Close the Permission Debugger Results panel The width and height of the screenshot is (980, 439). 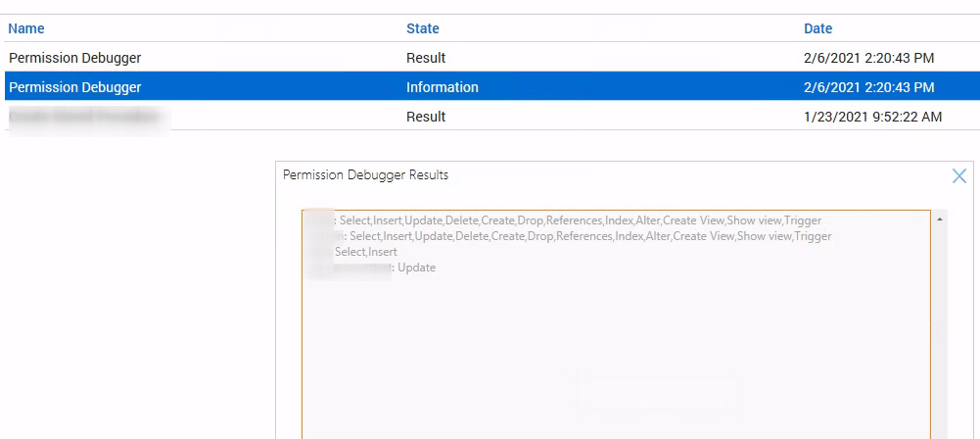(x=958, y=176)
